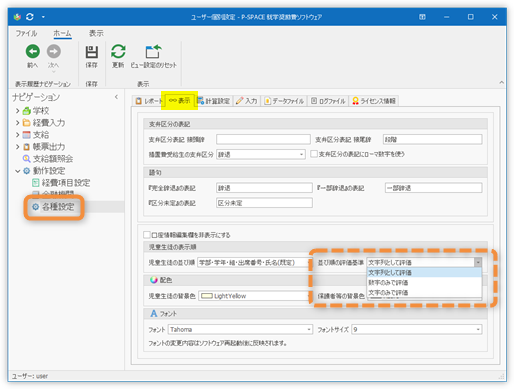Open the 児童生徒の並び順 dropdown
Image resolution: width=514 pixels, height=389 pixels.
pyautogui.click(x=254, y=263)
